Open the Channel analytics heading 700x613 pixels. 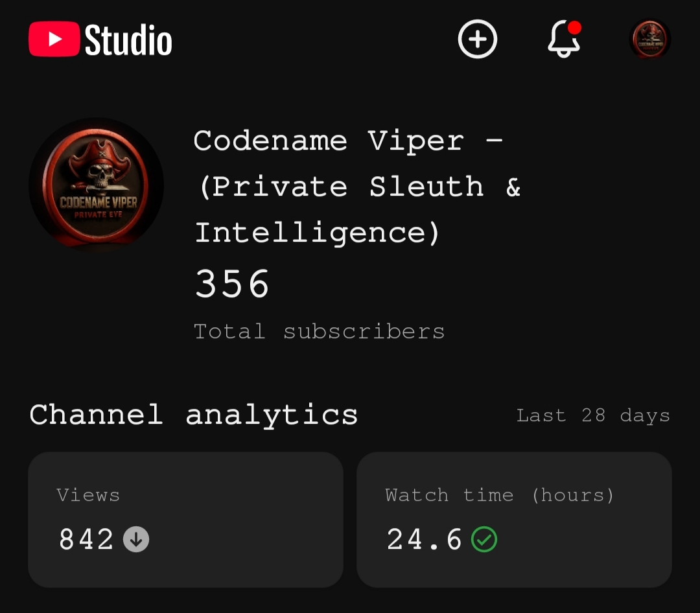(193, 415)
